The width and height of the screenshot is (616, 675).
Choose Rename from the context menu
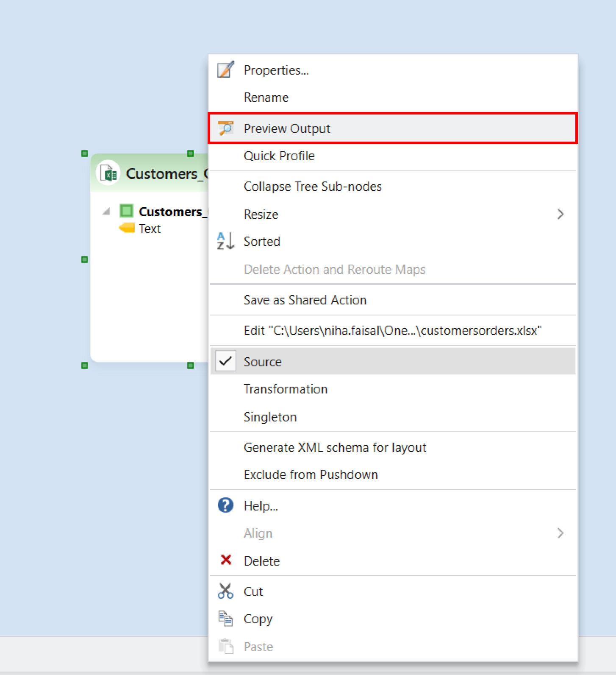(x=266, y=98)
